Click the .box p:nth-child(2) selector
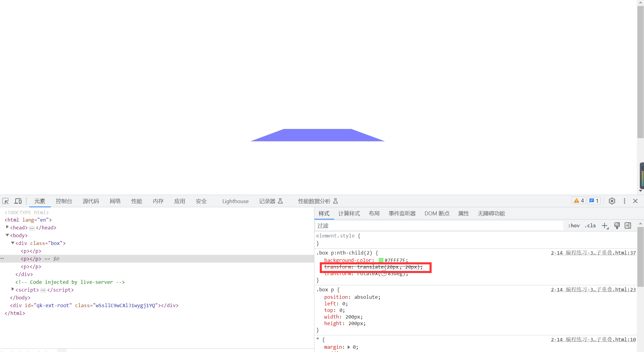644x352 pixels. (344, 253)
